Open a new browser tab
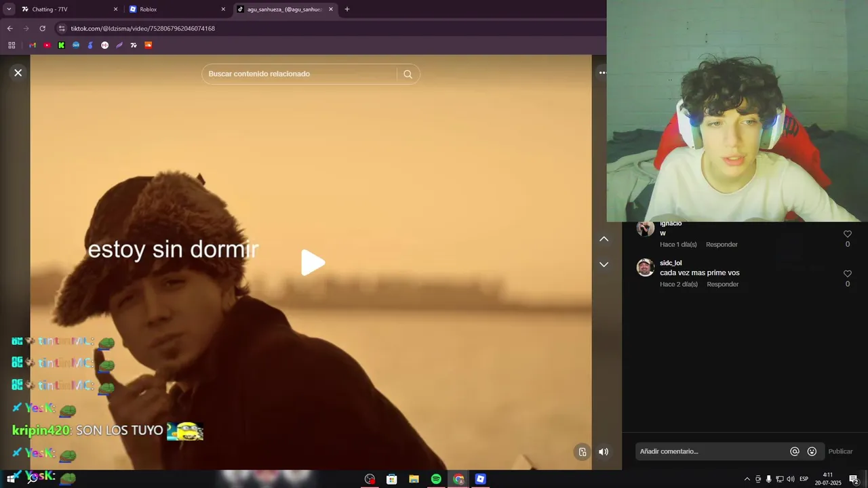The width and height of the screenshot is (868, 488). coord(347,9)
